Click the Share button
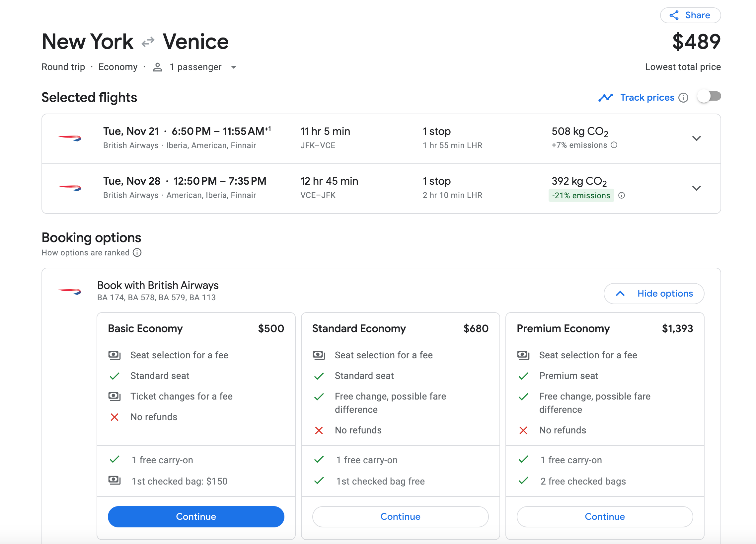756x544 pixels. coord(690,15)
